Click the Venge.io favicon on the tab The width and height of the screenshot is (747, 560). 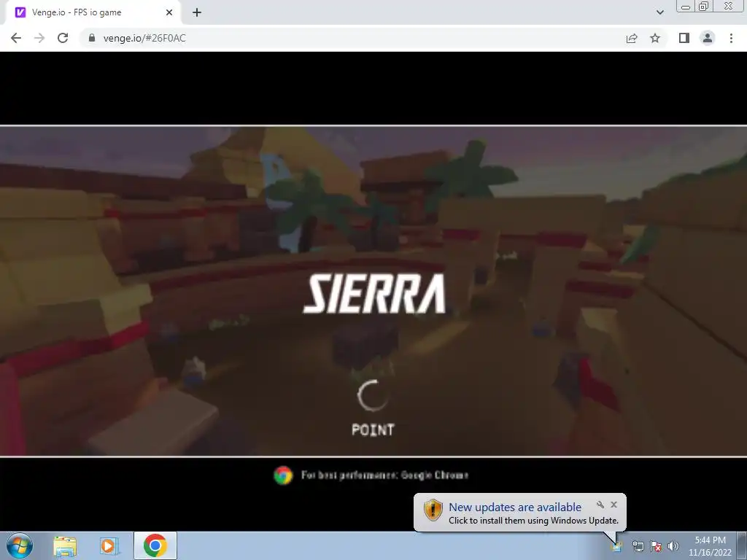tap(20, 12)
